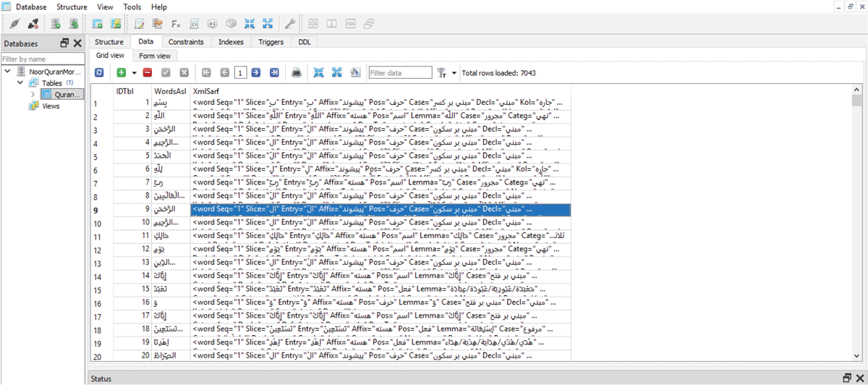Open the Help menu
This screenshot has height=385, width=868.
(x=158, y=7)
